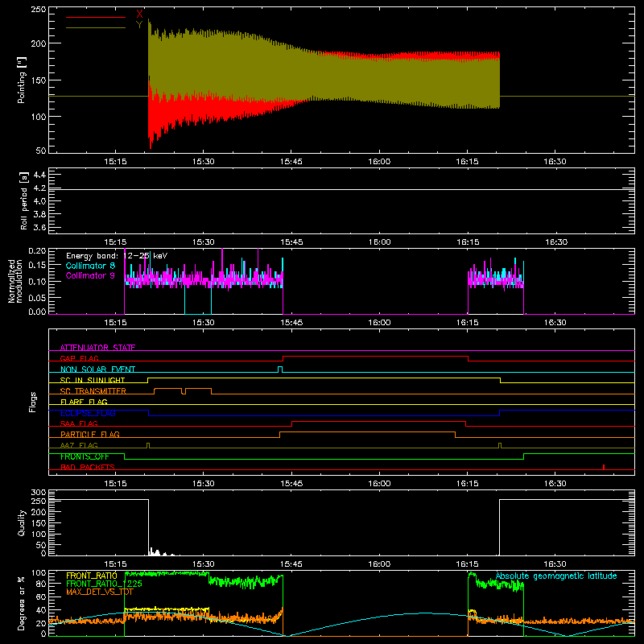The image size is (644, 644).
Task: Select the olive legend line sample for Y
Action: click(x=96, y=27)
